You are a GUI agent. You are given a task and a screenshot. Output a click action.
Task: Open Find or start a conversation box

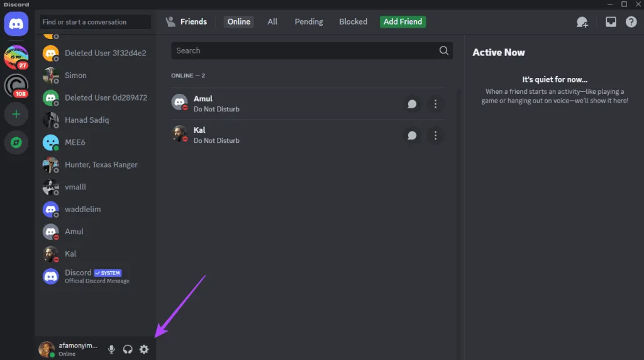click(96, 22)
